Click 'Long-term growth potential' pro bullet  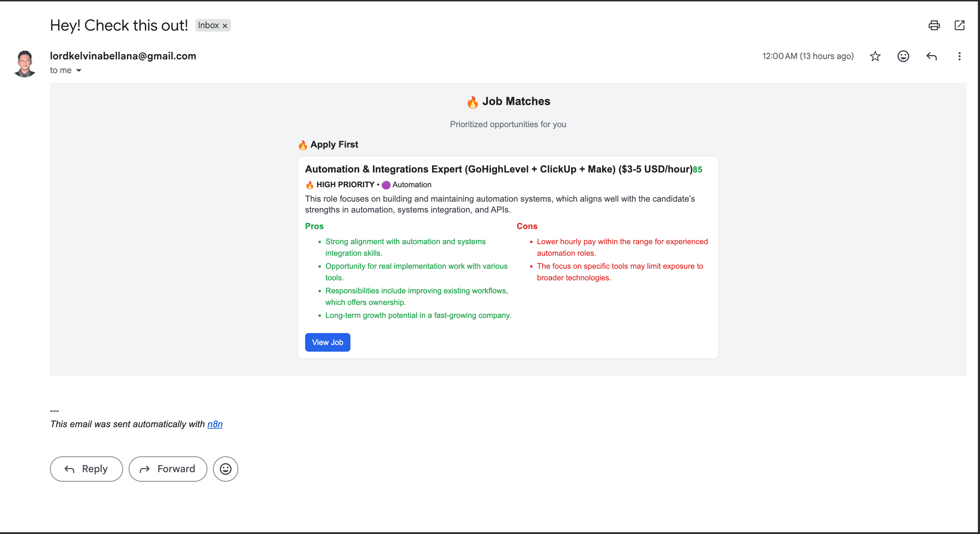[x=418, y=315]
